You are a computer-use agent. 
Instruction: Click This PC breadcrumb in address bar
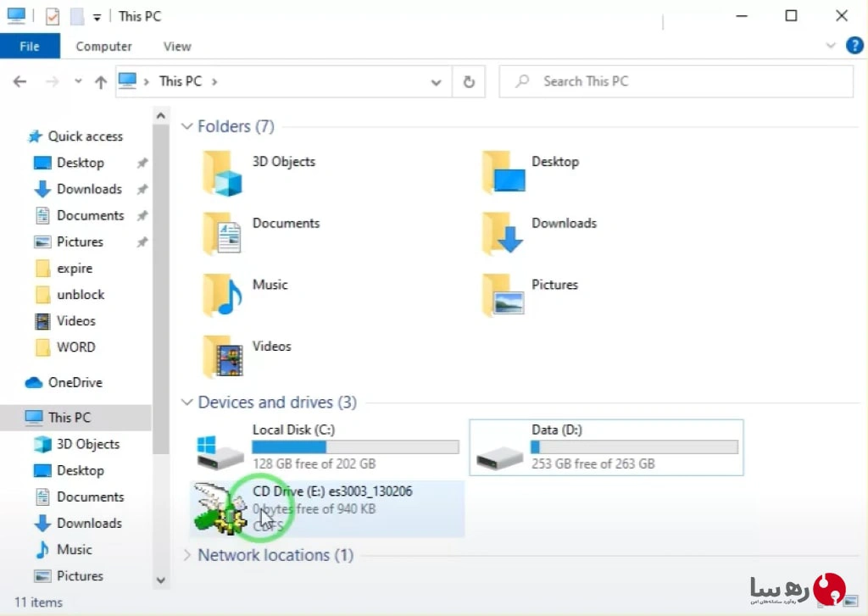tap(181, 81)
